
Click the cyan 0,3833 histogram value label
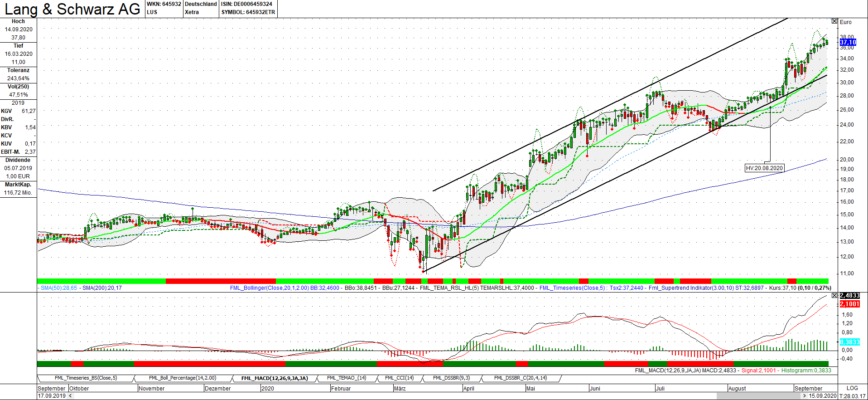tap(849, 342)
